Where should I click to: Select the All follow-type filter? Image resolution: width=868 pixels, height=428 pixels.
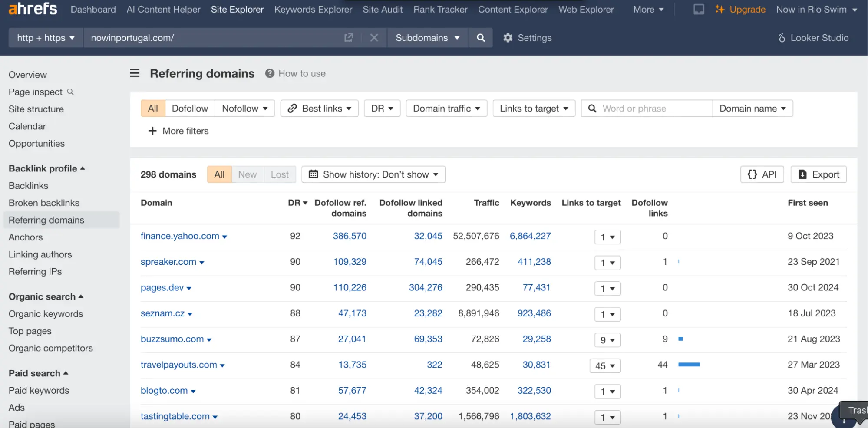[153, 108]
